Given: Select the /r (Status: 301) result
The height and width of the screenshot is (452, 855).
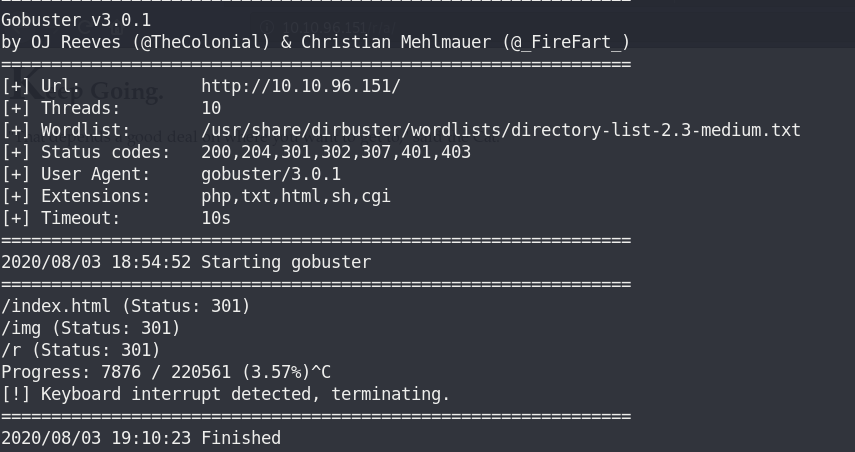Looking at the screenshot, I should pyautogui.click(x=81, y=350).
